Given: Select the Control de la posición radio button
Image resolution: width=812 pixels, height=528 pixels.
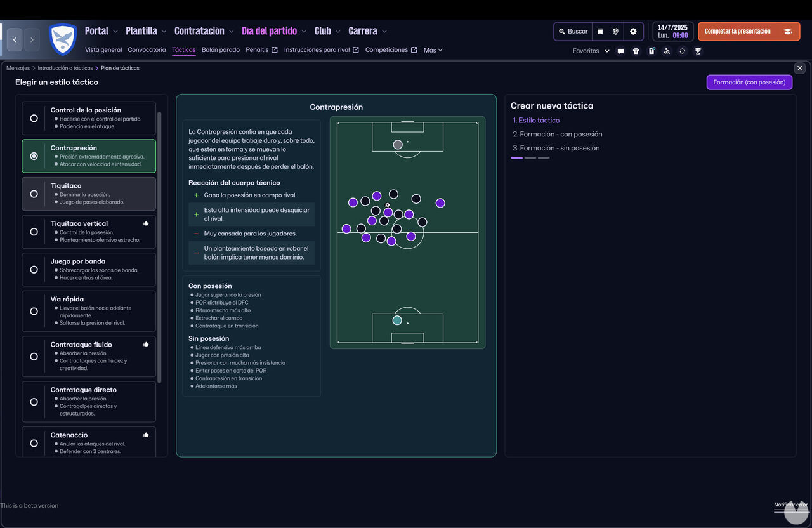Looking at the screenshot, I should [x=34, y=118].
